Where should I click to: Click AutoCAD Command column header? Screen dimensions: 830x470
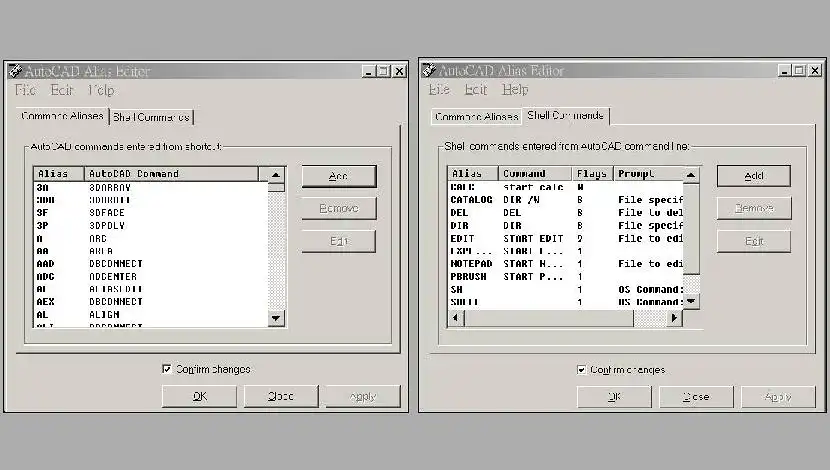pyautogui.click(x=172, y=174)
